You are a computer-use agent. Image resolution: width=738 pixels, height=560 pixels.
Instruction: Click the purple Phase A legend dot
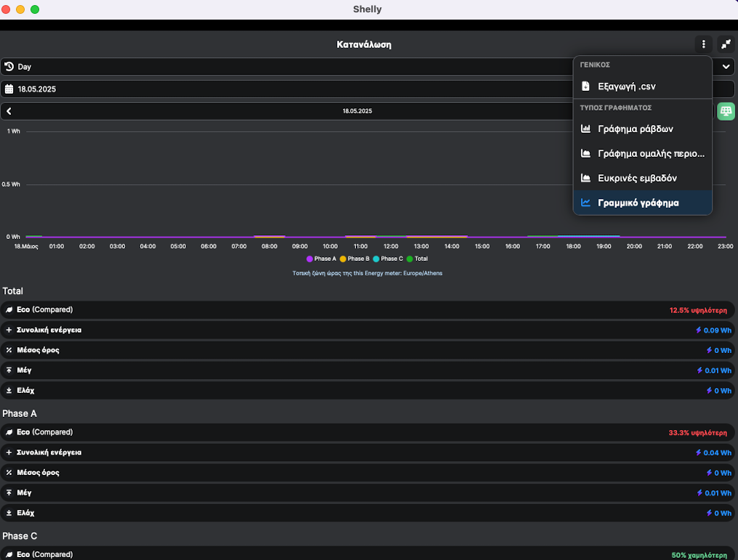(x=309, y=259)
